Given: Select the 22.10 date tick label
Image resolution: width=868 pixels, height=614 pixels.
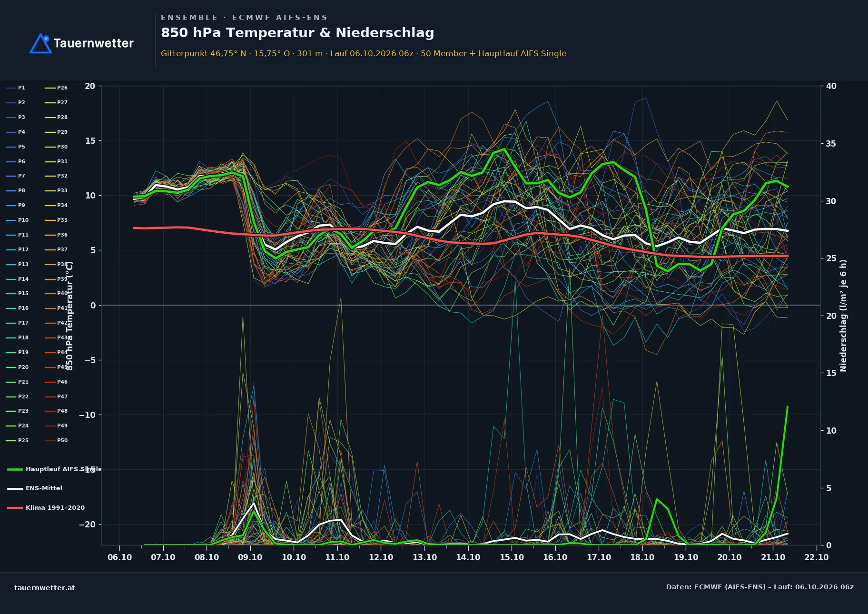Looking at the screenshot, I should pyautogui.click(x=816, y=557).
